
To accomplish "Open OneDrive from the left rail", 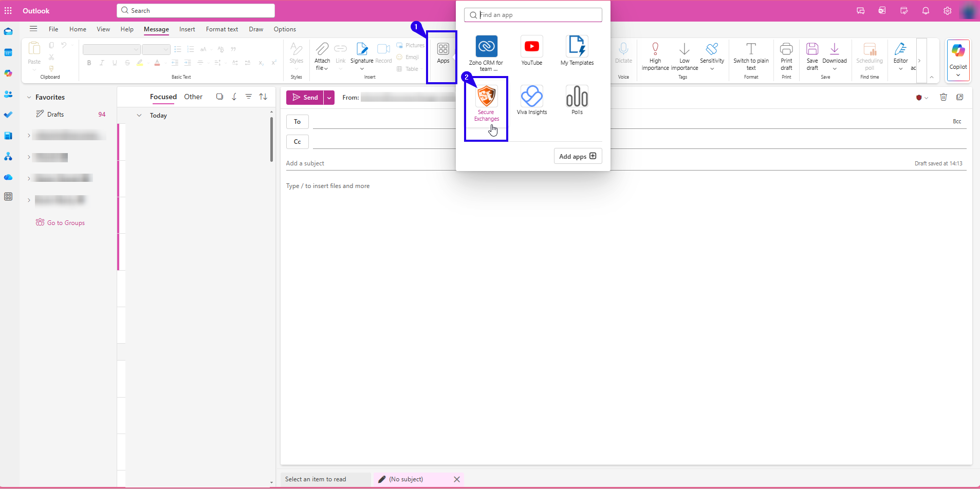I will 8,177.
